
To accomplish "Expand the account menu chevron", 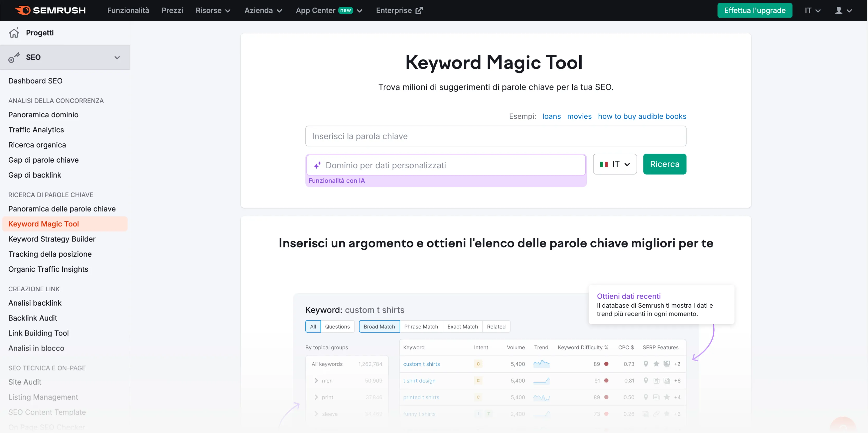I will pyautogui.click(x=849, y=11).
